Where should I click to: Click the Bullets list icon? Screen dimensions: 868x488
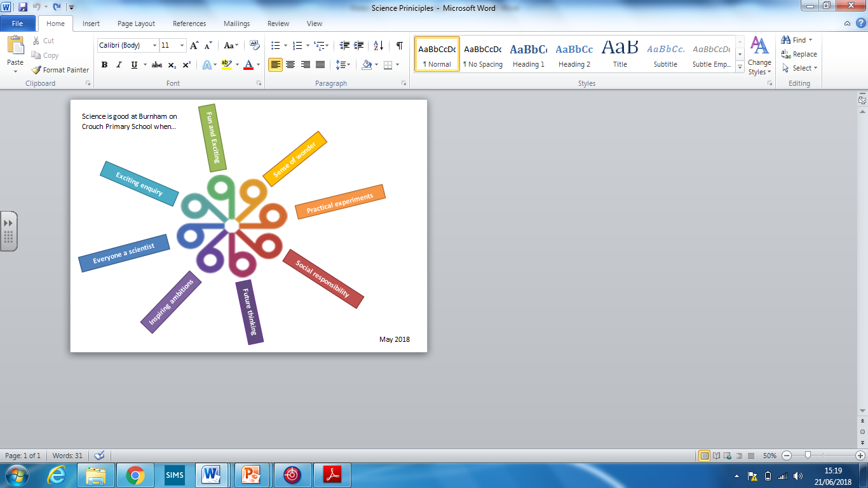click(x=276, y=45)
